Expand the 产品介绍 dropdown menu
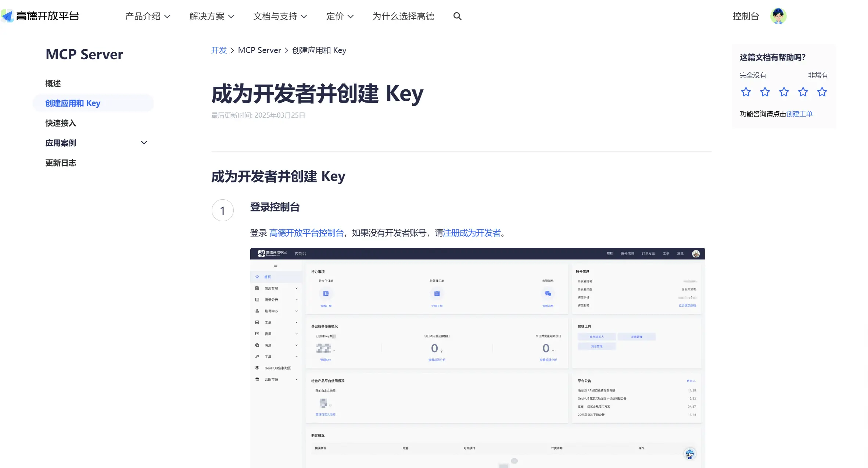This screenshot has width=868, height=468. pos(148,16)
